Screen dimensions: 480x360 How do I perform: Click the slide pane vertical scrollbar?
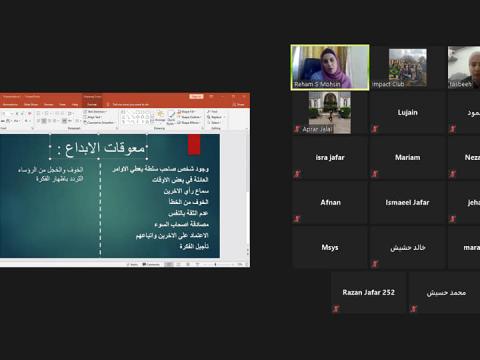(247, 193)
